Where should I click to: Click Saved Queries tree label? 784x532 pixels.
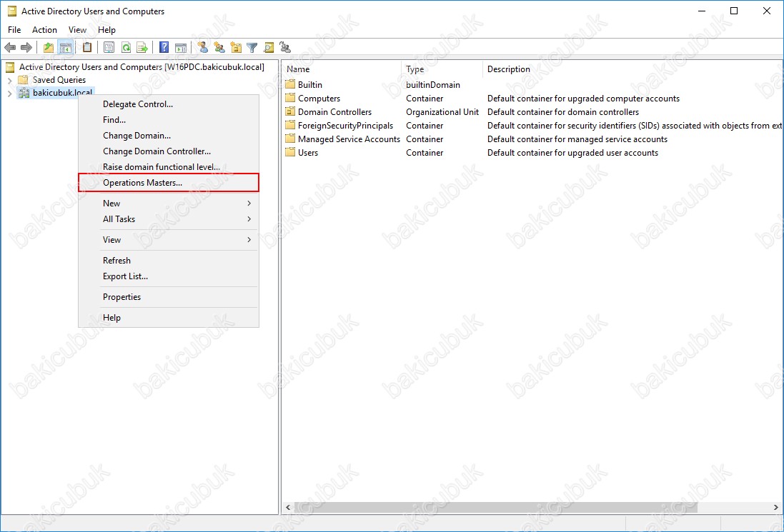[x=59, y=80]
